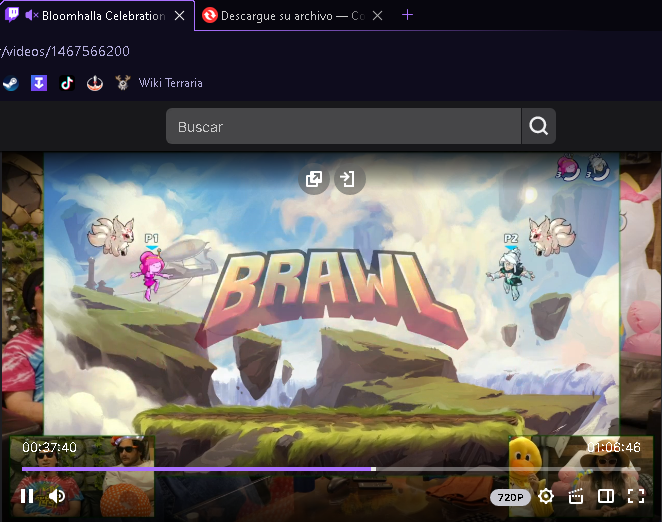Click the progress bar playhead handle
The image size is (662, 522).
pyautogui.click(x=373, y=469)
